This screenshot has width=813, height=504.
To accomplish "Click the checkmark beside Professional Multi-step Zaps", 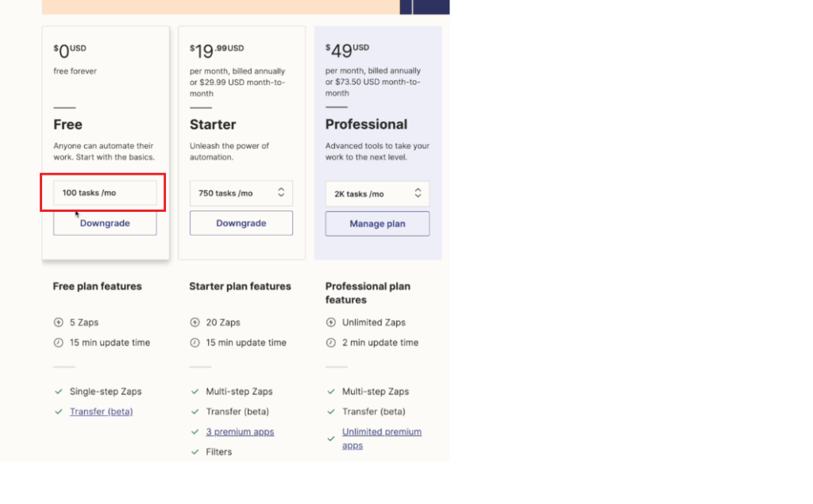I will point(331,391).
